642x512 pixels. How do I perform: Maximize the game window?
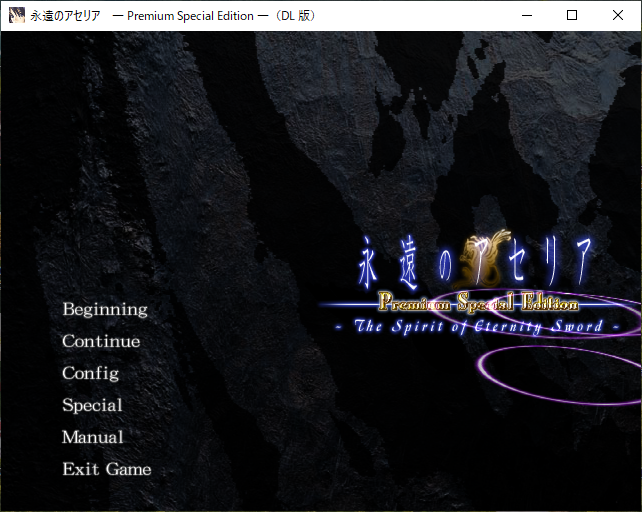(571, 15)
